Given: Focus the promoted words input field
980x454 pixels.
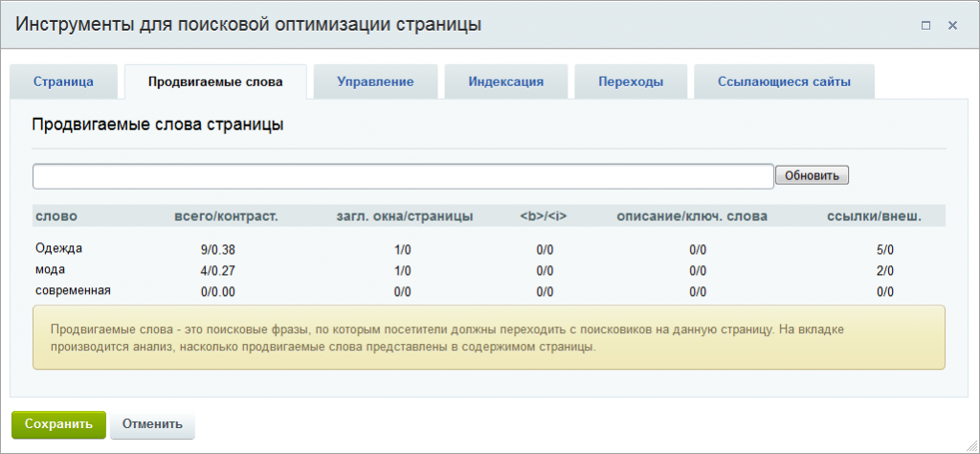Looking at the screenshot, I should (403, 176).
